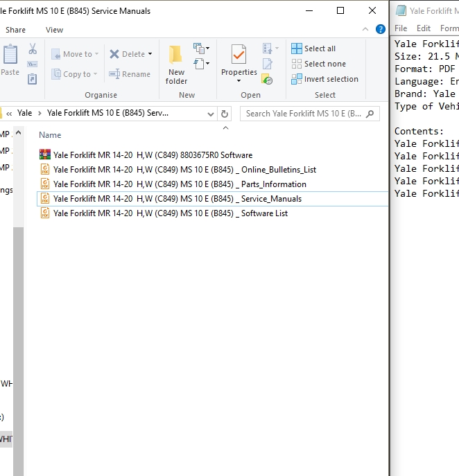
Task: Open File menu in Notepad window
Action: pyautogui.click(x=401, y=28)
